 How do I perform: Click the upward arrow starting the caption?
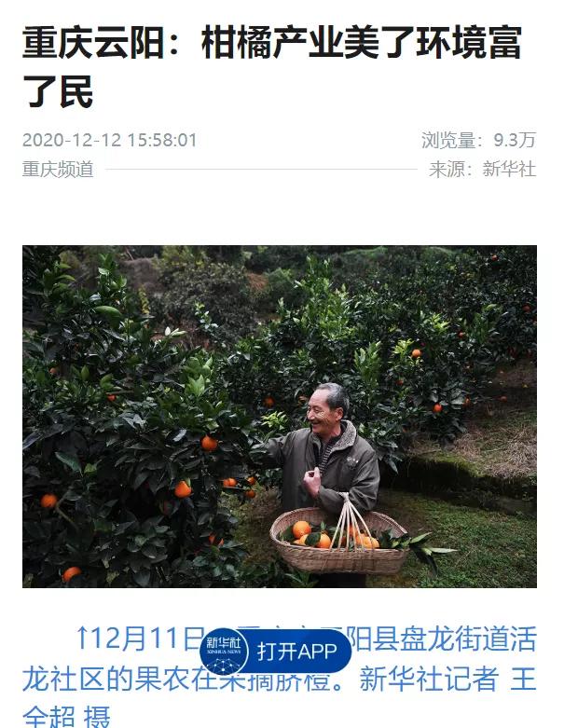coord(82,638)
